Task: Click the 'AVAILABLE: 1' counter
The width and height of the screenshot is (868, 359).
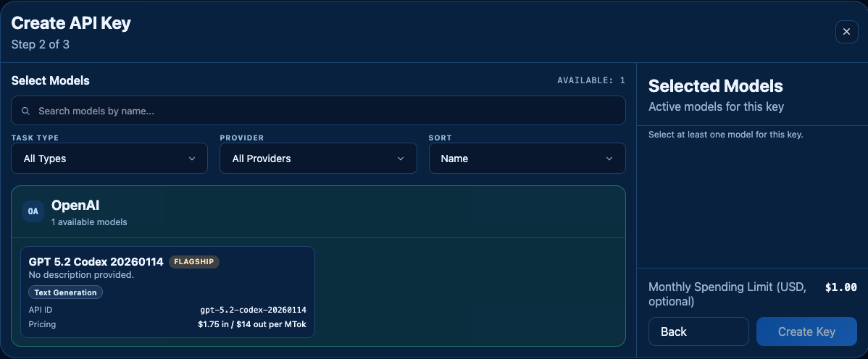Action: [x=591, y=80]
